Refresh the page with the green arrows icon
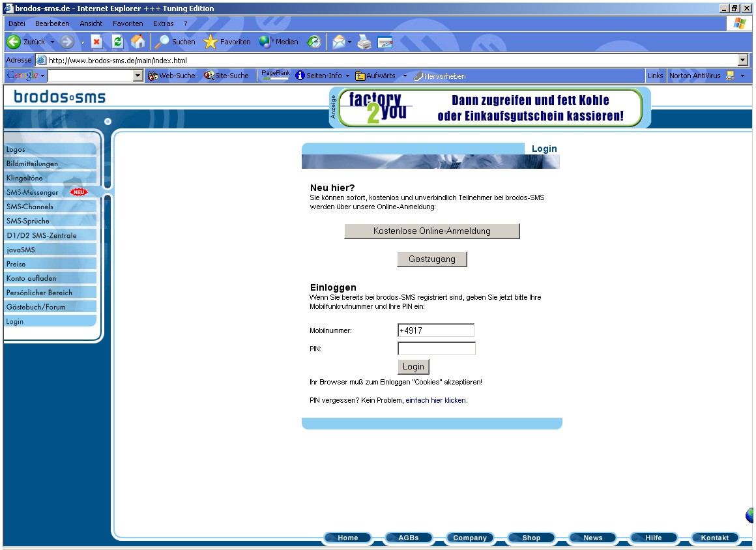 (117, 42)
